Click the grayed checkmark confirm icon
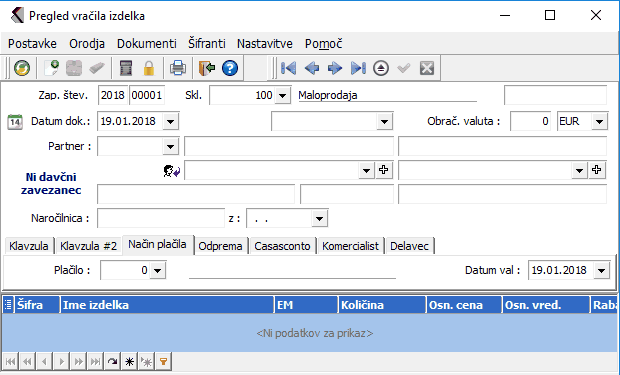Image resolution: width=620 pixels, height=375 pixels. point(404,68)
